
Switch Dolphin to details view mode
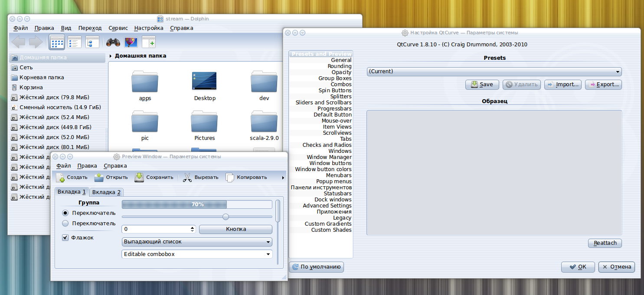coord(75,42)
